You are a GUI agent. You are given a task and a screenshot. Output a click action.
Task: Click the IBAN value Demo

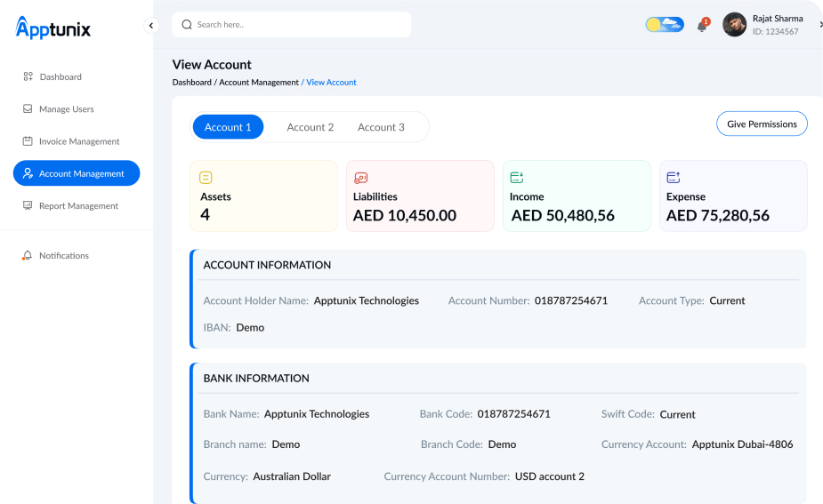click(x=250, y=328)
